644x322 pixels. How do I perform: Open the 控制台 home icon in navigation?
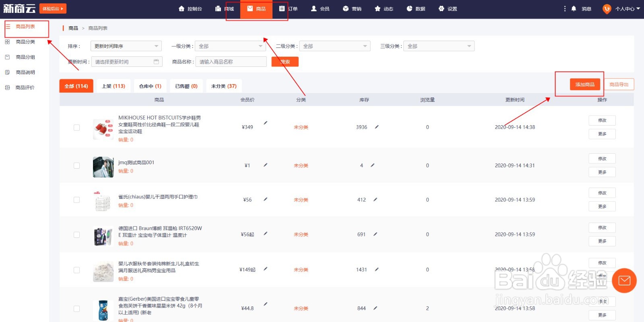point(181,8)
